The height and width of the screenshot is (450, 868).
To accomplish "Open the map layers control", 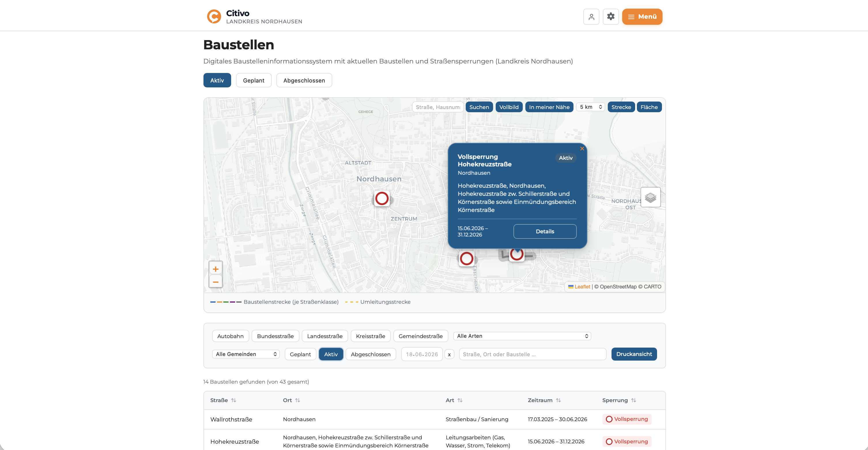I will click(650, 197).
